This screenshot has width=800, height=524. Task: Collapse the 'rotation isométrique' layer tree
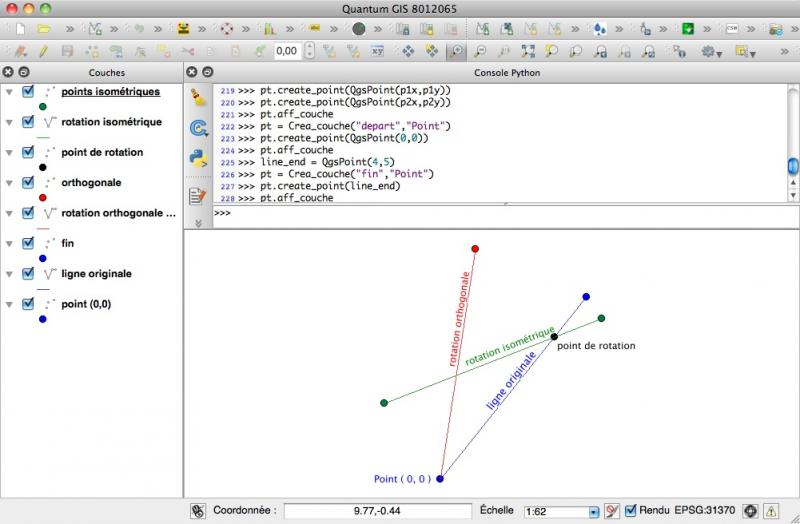coord(9,122)
